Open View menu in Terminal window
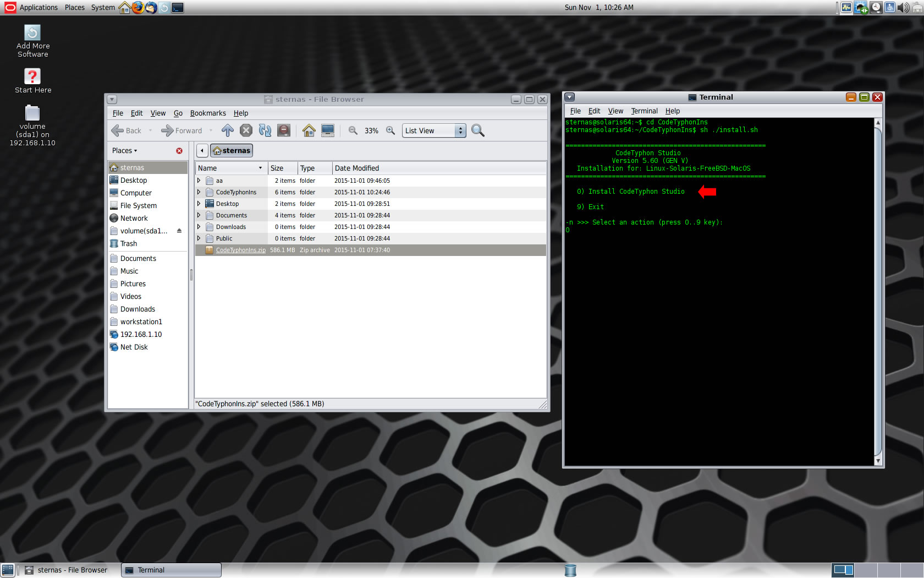The image size is (924, 578). pyautogui.click(x=615, y=111)
